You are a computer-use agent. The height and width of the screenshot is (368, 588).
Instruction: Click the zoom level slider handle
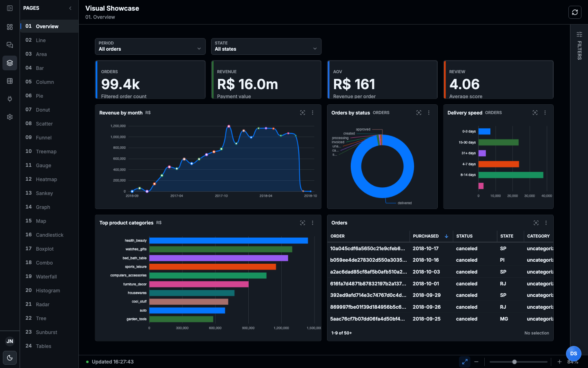(514, 362)
